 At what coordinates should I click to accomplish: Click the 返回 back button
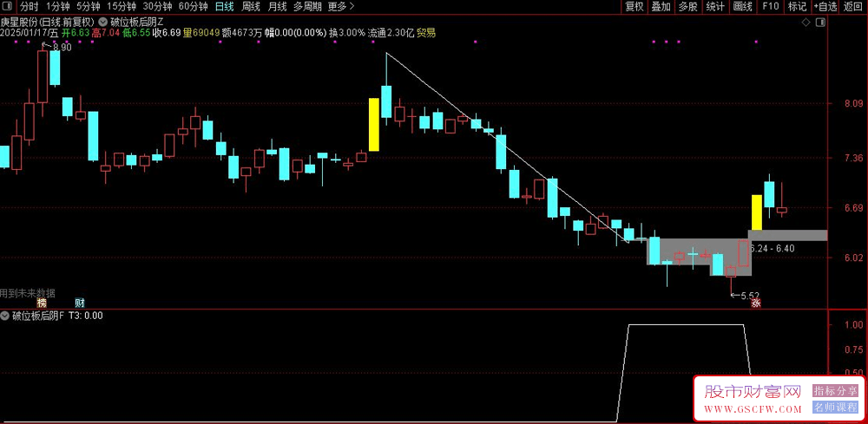coord(853,7)
